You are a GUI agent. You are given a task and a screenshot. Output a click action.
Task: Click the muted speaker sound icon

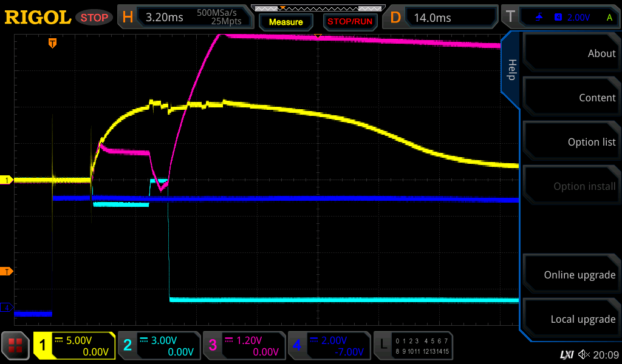584,354
